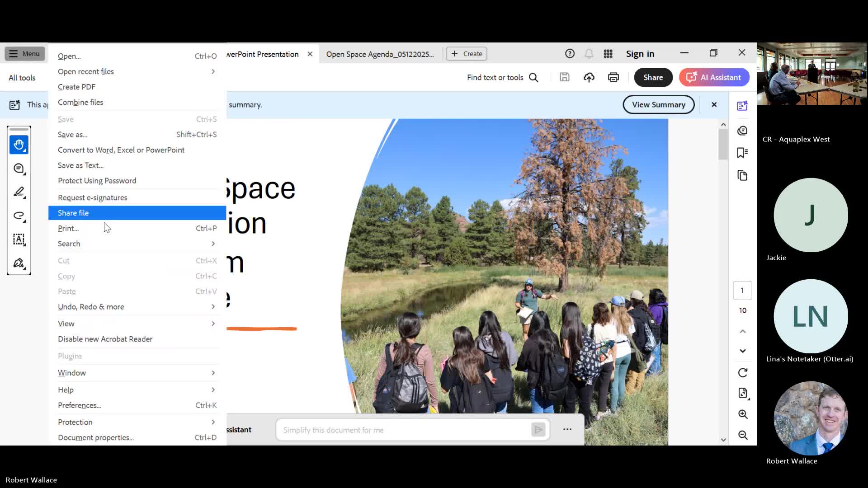Select the Hand tool in left toolbar
This screenshot has width=868, height=488.
pos(19,145)
